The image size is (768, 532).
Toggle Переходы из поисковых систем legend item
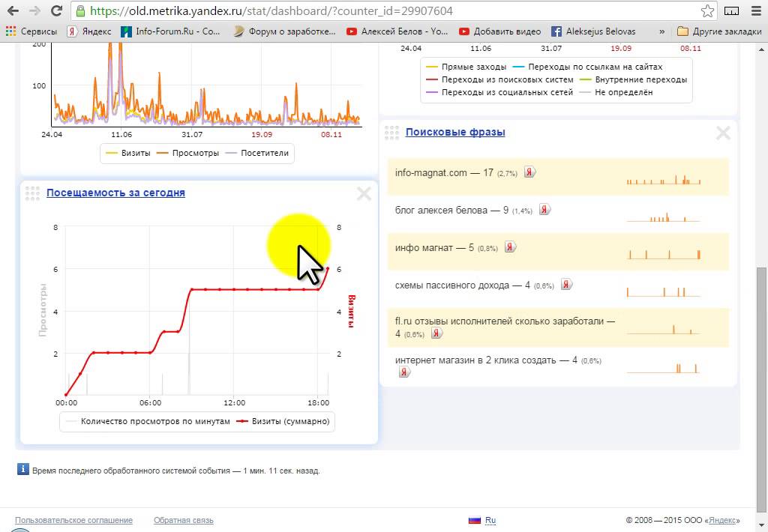[499, 79]
